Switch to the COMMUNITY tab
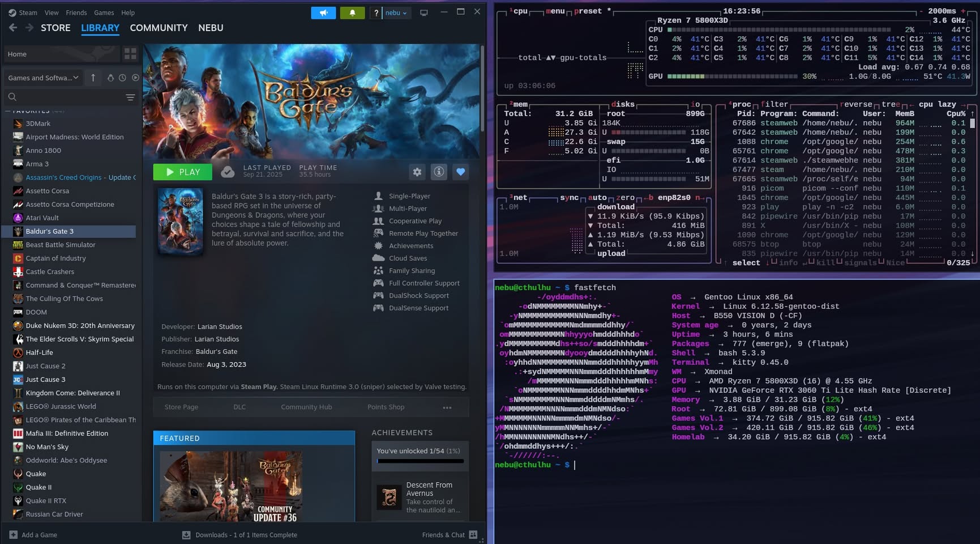The image size is (980, 544). coord(159,28)
